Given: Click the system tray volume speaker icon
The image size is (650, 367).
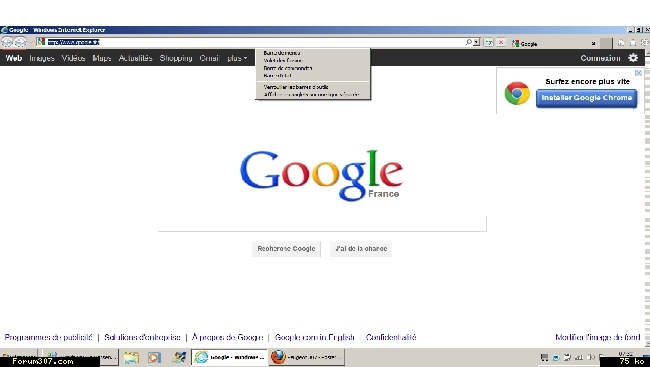Looking at the screenshot, I should click(x=591, y=357).
